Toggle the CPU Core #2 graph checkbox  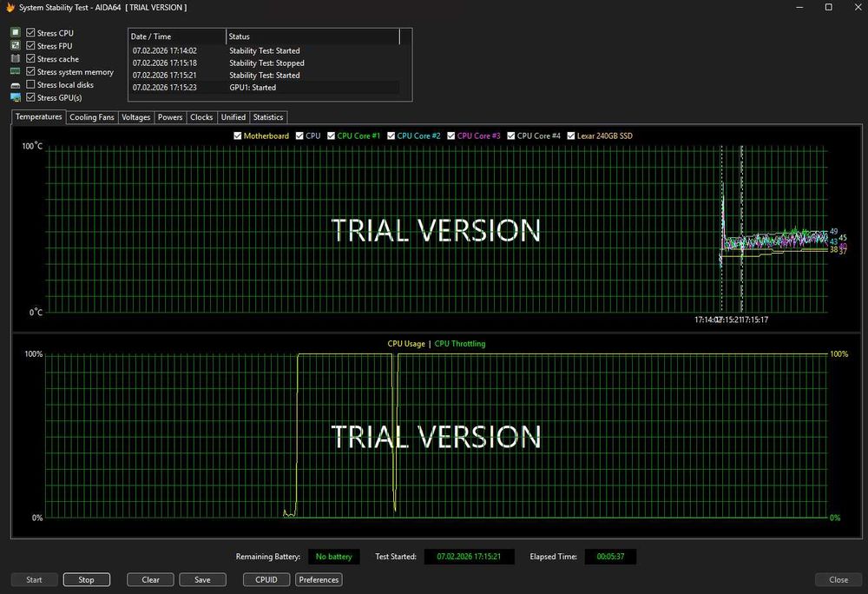point(391,135)
